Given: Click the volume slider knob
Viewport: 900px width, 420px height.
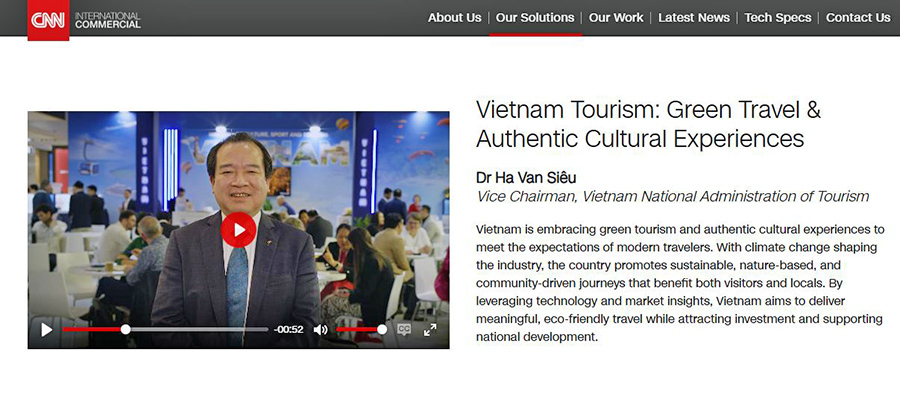Looking at the screenshot, I should click(x=382, y=329).
